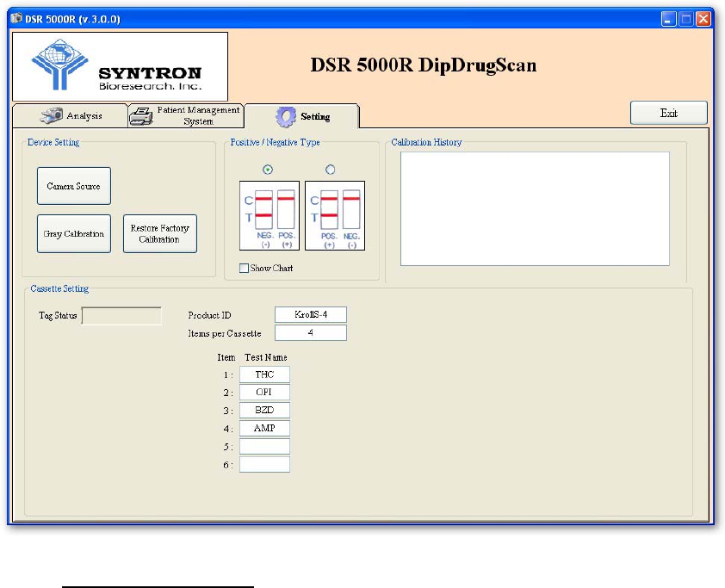Viewport: 725px width, 588px height.
Task: Select the NEG(-) POS(+) type radio button
Action: [268, 170]
